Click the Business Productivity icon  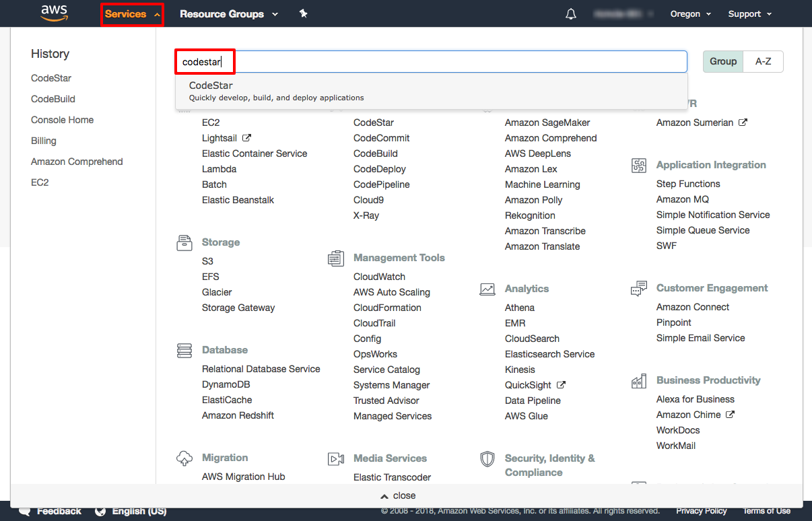tap(639, 381)
